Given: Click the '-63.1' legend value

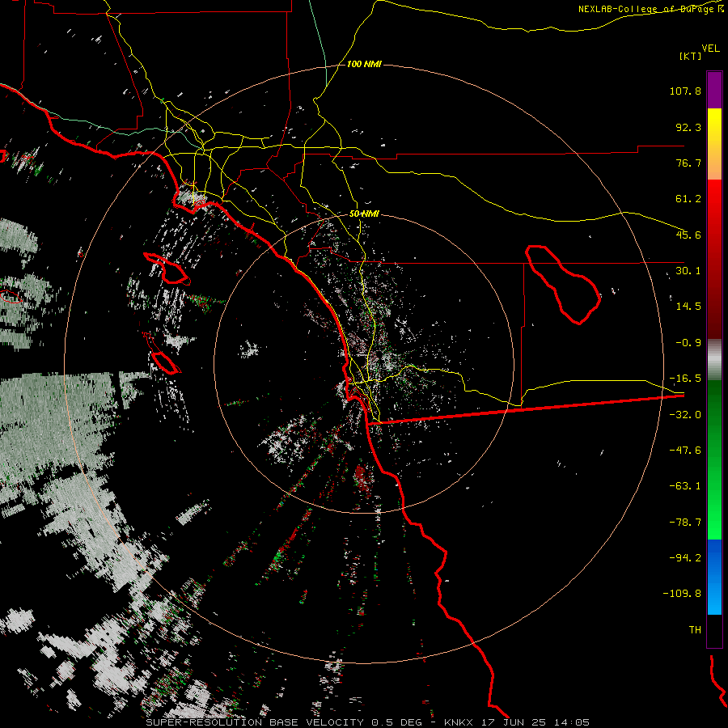Looking at the screenshot, I should click(685, 486).
